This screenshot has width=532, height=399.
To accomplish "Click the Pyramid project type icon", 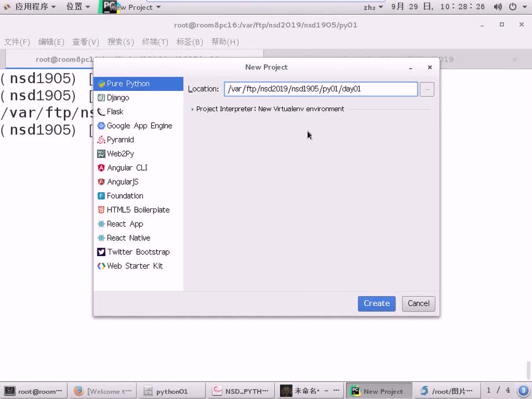I will [x=101, y=140].
